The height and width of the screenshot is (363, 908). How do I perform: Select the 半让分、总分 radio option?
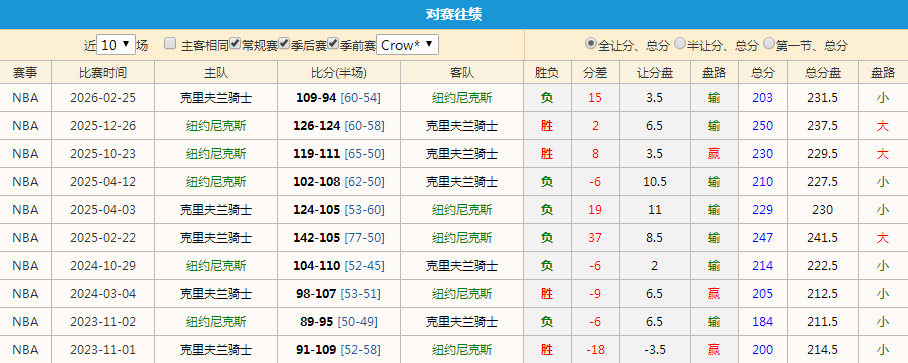click(x=680, y=43)
